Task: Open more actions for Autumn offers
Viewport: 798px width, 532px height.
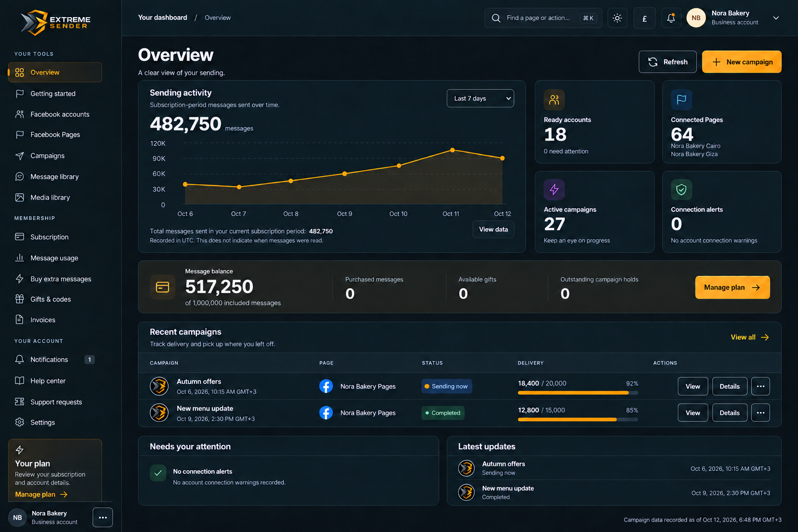Action: pyautogui.click(x=761, y=387)
